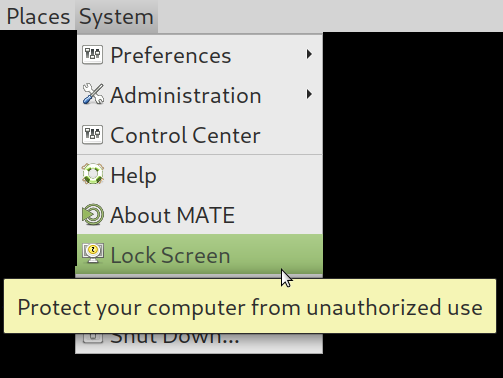
Task: Click empty panel space right of System
Action: (x=330, y=15)
